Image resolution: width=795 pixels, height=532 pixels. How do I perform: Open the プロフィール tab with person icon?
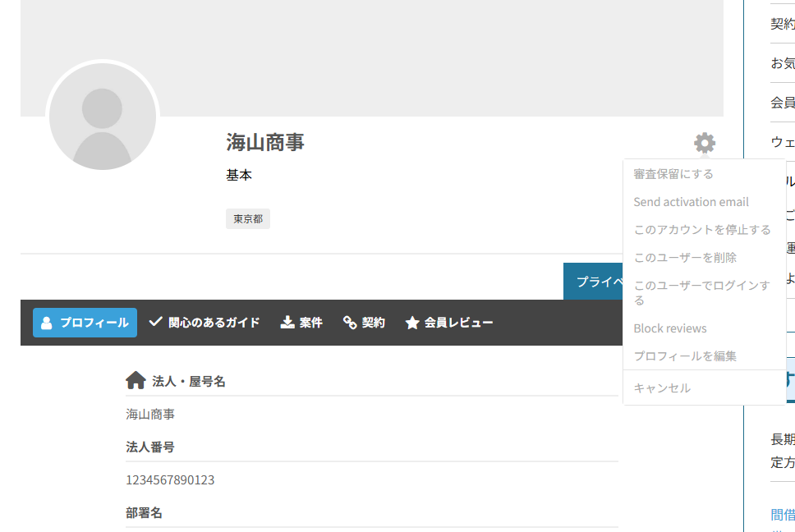pyautogui.click(x=85, y=323)
